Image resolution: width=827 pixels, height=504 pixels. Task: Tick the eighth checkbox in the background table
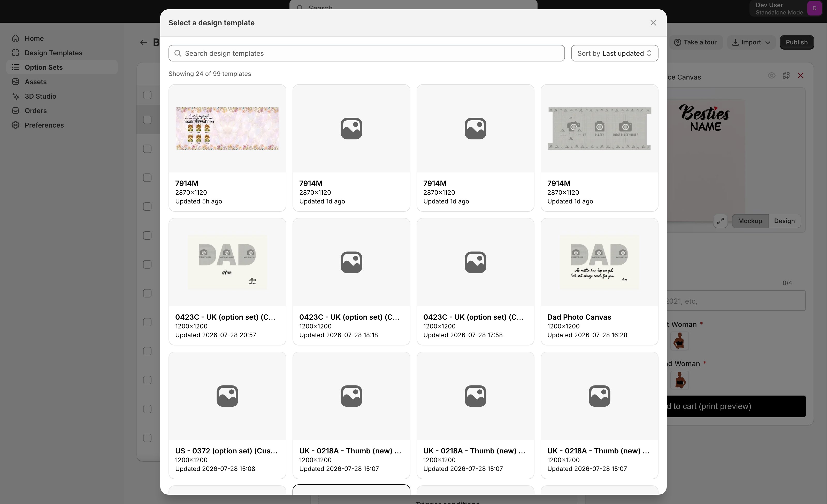(x=147, y=293)
